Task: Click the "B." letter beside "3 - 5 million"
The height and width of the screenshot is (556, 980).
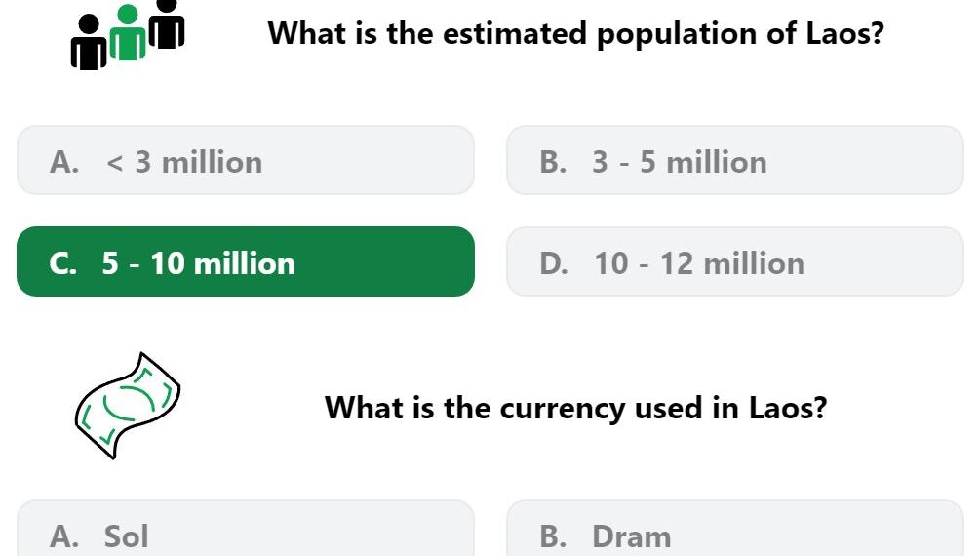Action: 553,162
